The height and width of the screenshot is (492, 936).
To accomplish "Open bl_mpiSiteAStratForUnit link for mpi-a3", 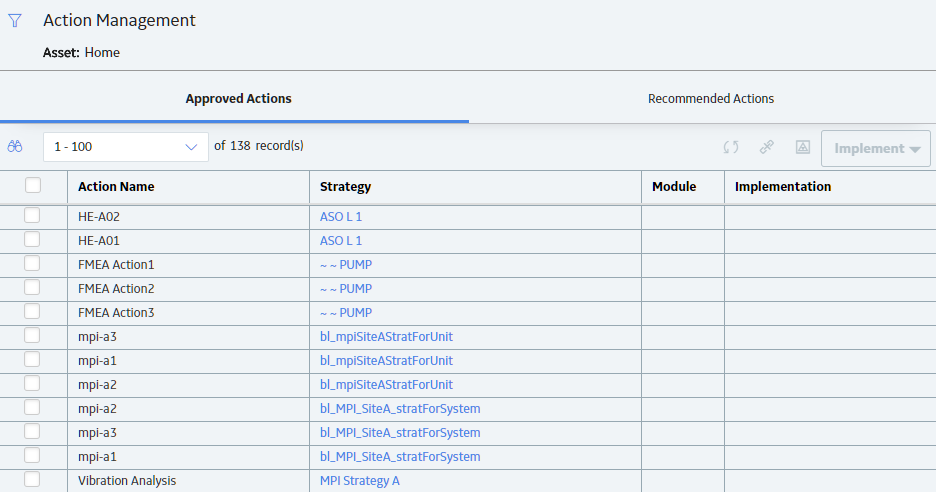I will point(386,337).
